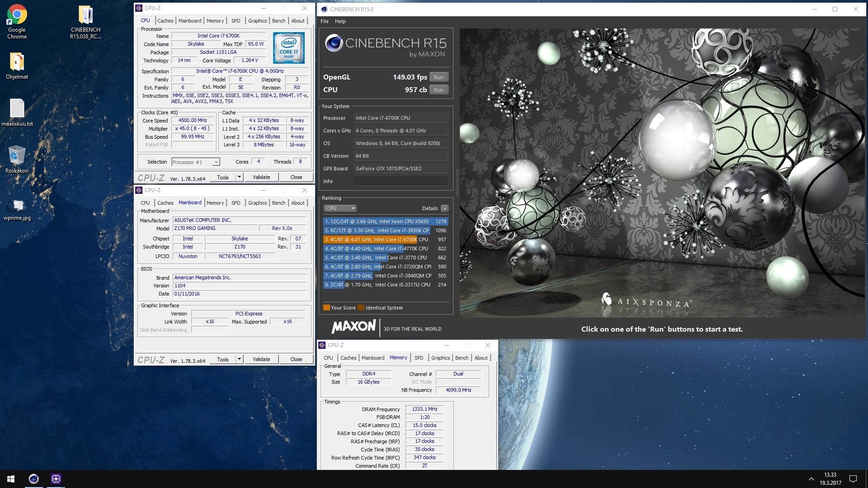Open CINEBENCH R15.038 folder on desktop

tap(85, 21)
